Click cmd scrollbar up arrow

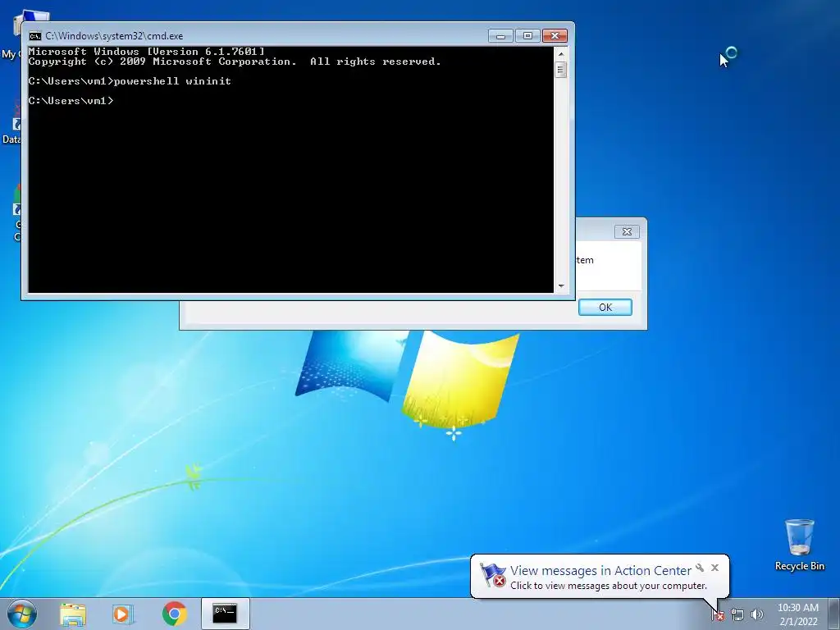[x=561, y=53]
